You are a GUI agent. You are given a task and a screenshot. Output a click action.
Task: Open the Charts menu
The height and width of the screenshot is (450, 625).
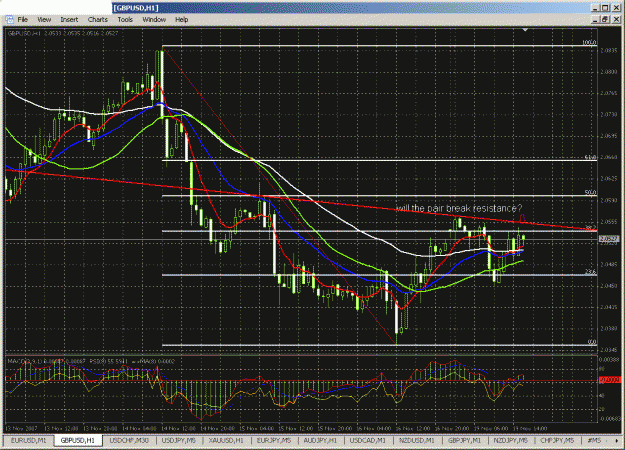[98, 20]
